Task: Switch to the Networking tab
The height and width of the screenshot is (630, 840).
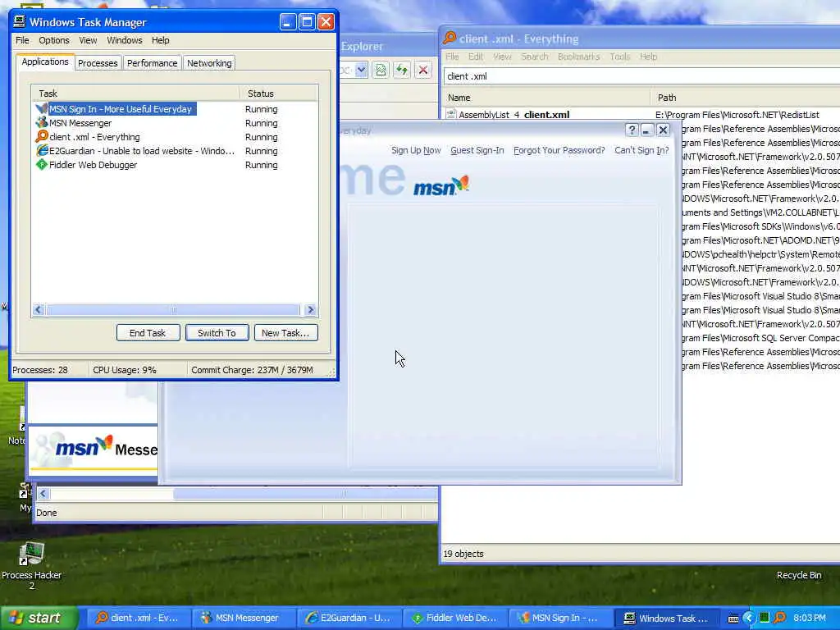Action: (209, 63)
